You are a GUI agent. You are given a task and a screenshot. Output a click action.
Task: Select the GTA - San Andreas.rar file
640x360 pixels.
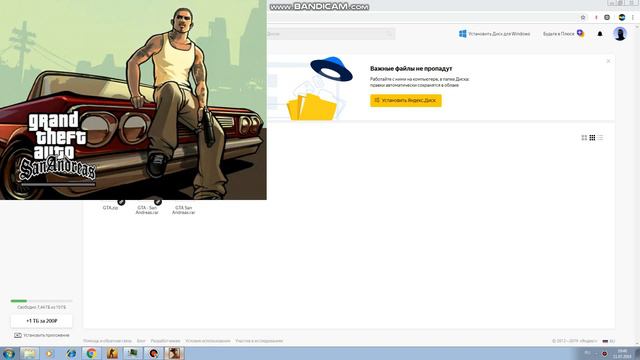tap(147, 209)
